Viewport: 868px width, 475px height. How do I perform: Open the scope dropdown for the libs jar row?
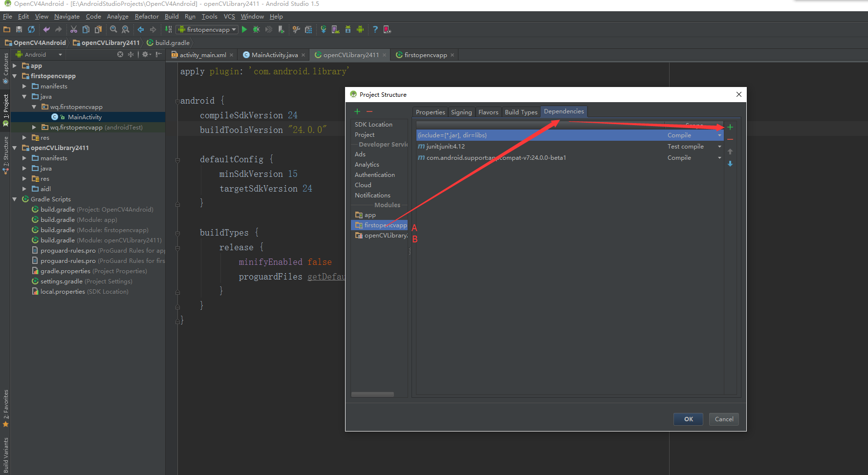(x=719, y=135)
